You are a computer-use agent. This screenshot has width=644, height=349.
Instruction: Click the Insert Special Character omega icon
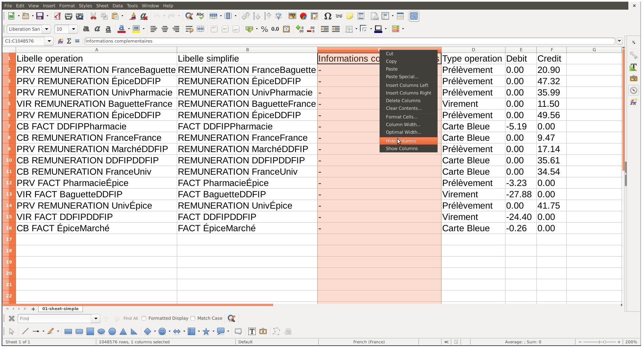[x=328, y=16]
